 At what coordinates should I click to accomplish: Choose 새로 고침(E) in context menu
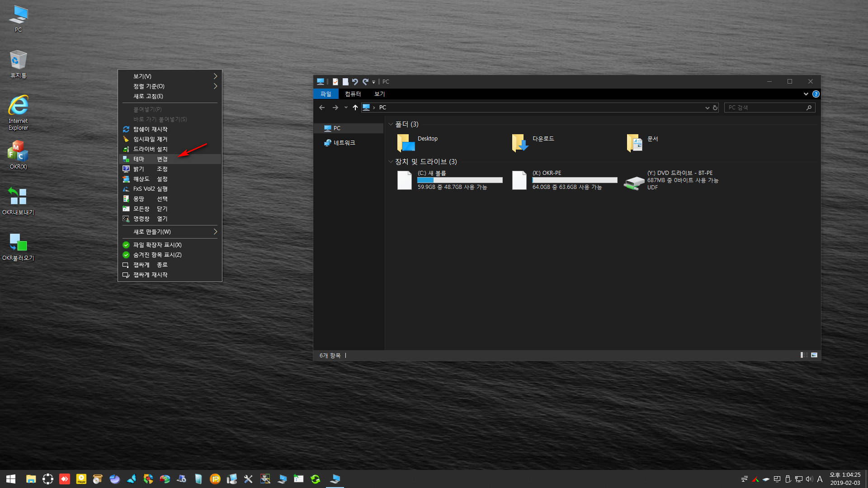click(170, 96)
